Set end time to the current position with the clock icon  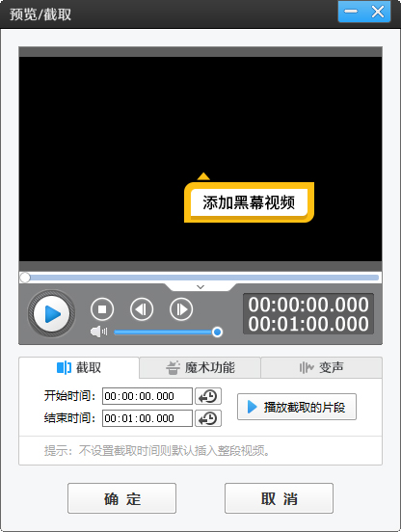[x=208, y=418]
